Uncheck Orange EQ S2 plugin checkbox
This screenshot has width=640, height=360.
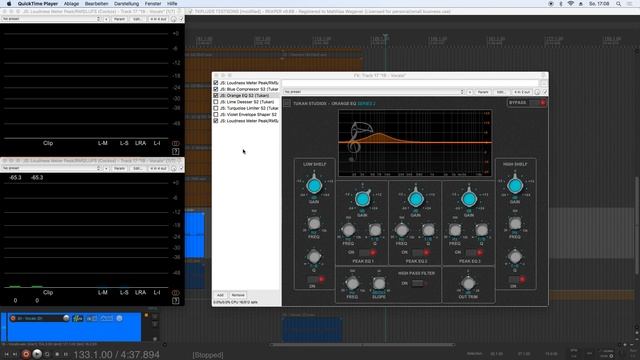point(216,96)
